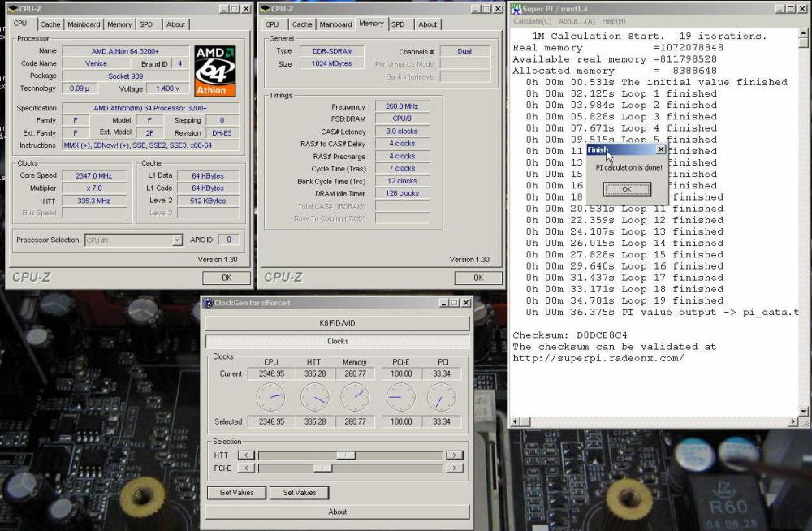Open Processor Selection dropdown CPU #1
Image resolution: width=812 pixels, height=531 pixels.
tap(134, 240)
